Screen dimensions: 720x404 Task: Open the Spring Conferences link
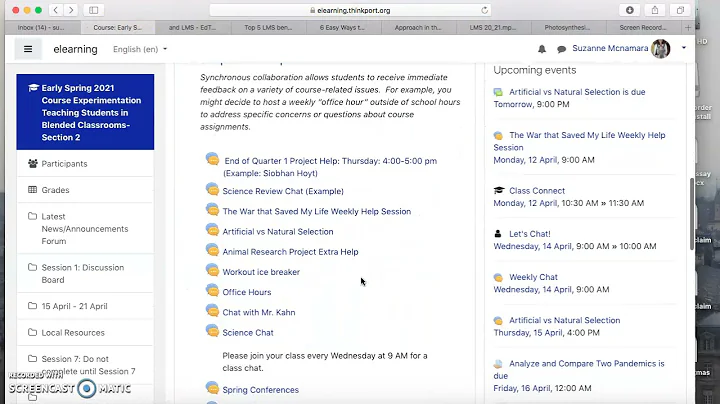[x=260, y=390]
